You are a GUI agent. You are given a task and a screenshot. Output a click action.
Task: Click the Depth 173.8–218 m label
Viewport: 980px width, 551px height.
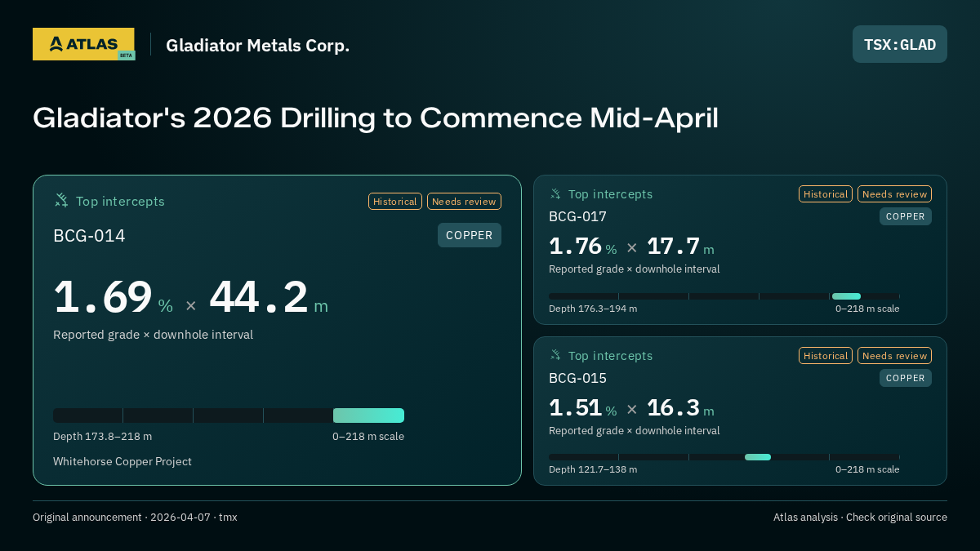[x=102, y=437]
